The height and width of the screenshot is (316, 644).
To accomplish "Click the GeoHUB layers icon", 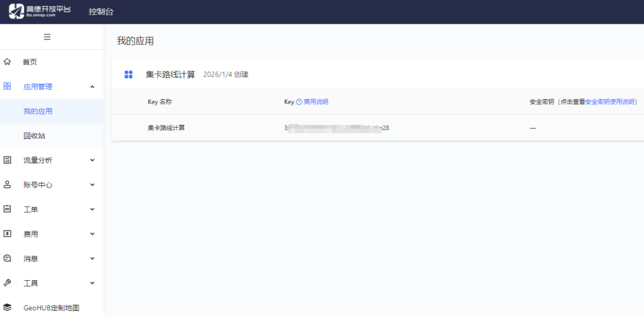I will tap(8, 307).
